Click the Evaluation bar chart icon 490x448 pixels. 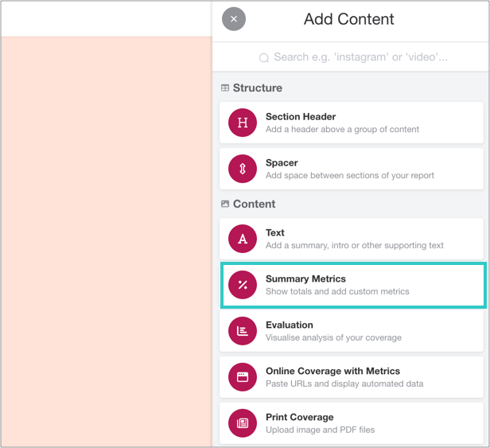tap(243, 331)
